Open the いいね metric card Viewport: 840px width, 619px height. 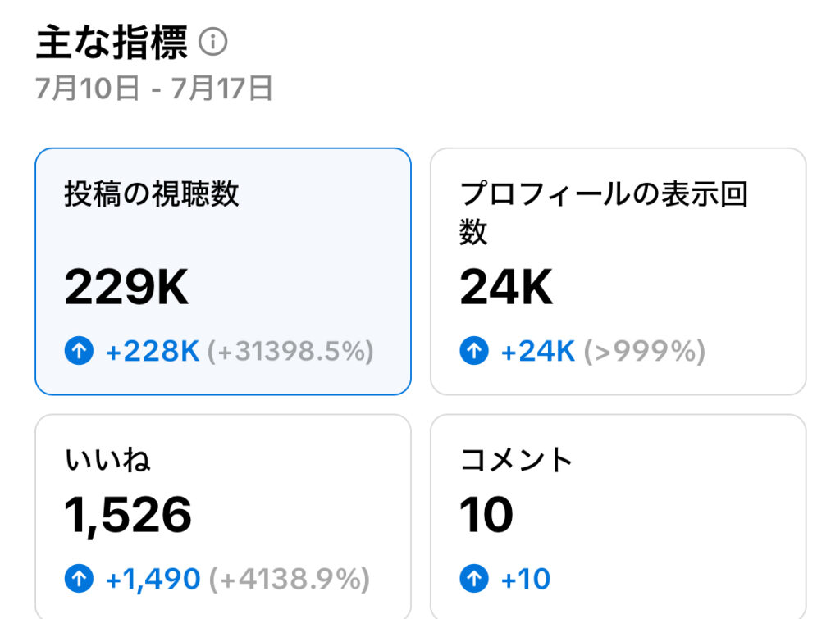tap(223, 517)
